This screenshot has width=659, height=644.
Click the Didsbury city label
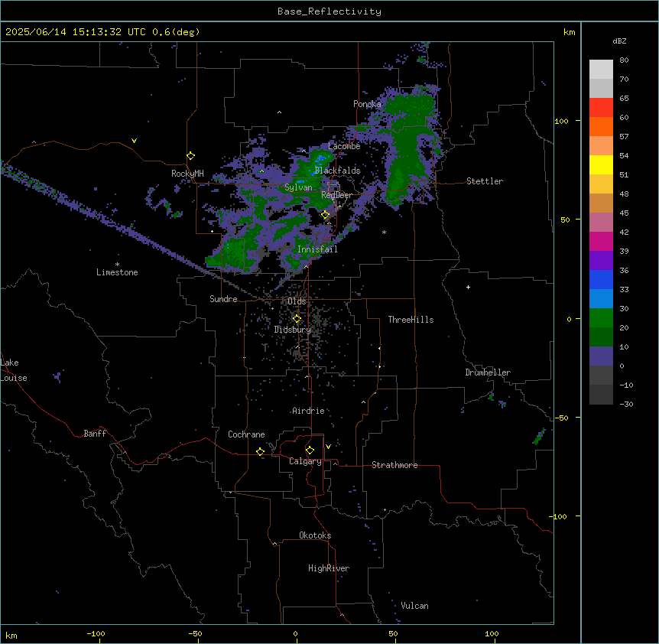pos(292,330)
